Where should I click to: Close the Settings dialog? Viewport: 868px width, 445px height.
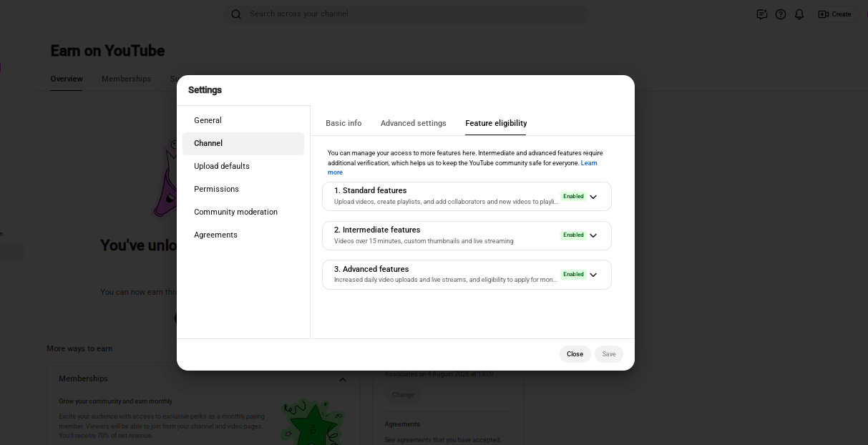pyautogui.click(x=575, y=354)
